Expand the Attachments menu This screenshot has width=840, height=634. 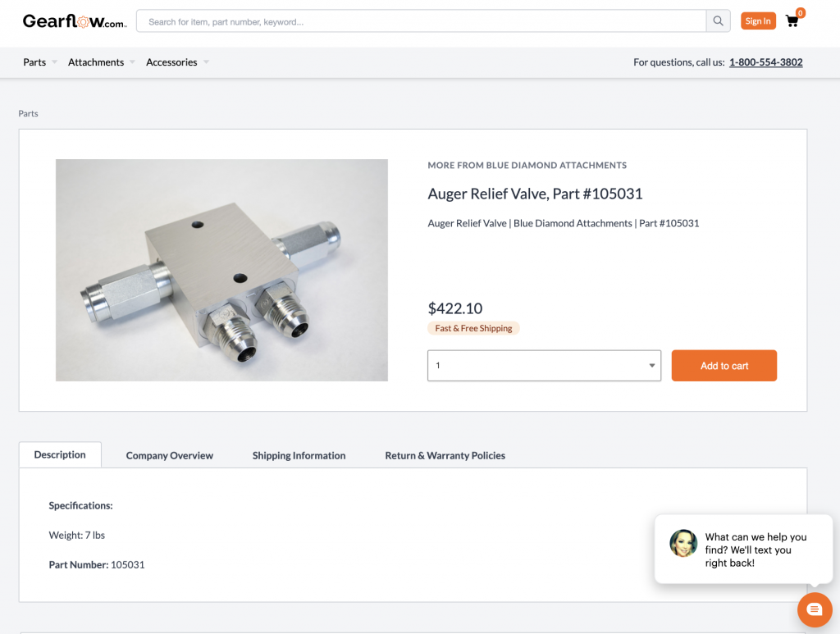point(101,62)
